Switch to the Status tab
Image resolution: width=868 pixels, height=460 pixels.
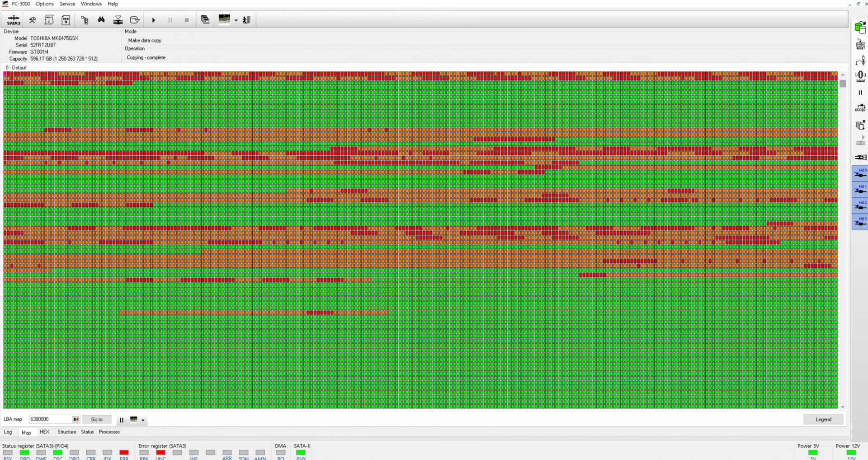(x=88, y=432)
